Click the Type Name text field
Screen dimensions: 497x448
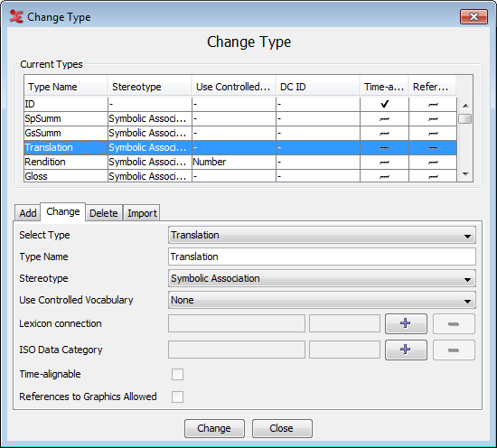pos(322,257)
